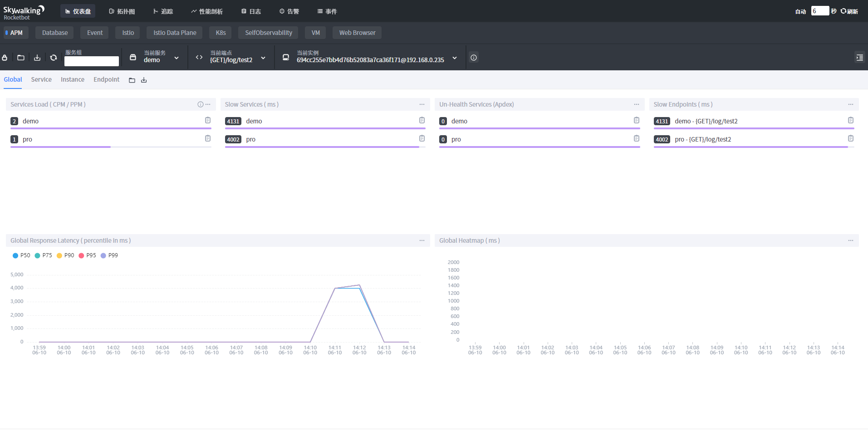Select the SelfObservability dashboard button
Viewport: 868px width, 431px height.
pos(269,33)
